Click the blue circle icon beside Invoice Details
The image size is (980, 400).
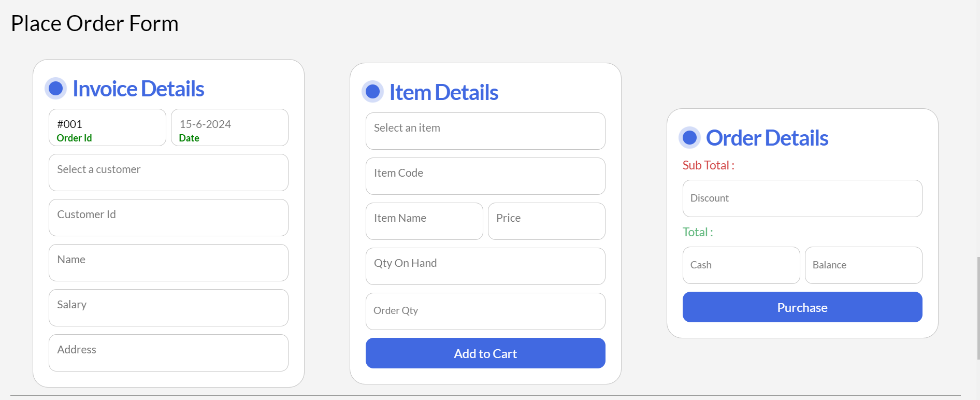(x=55, y=88)
